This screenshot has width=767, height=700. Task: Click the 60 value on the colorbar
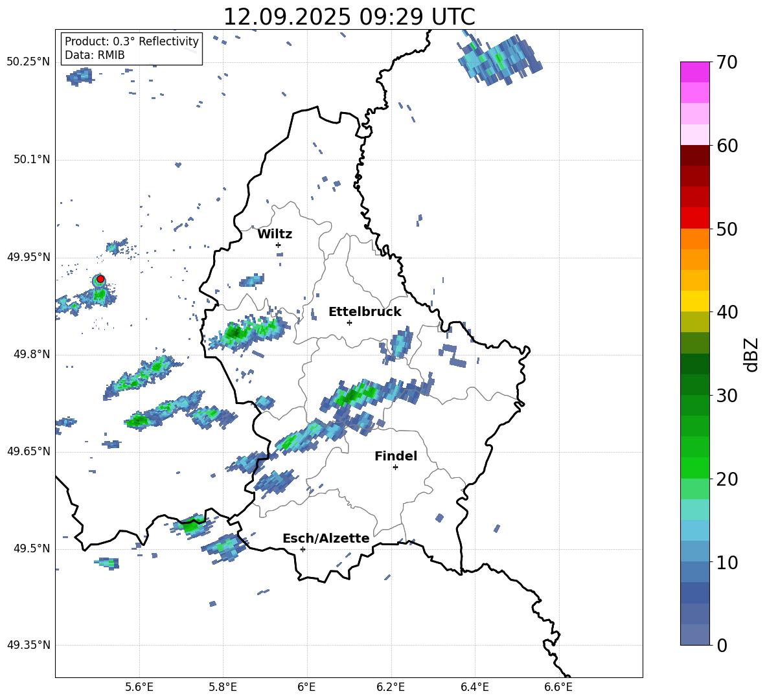tap(727, 146)
